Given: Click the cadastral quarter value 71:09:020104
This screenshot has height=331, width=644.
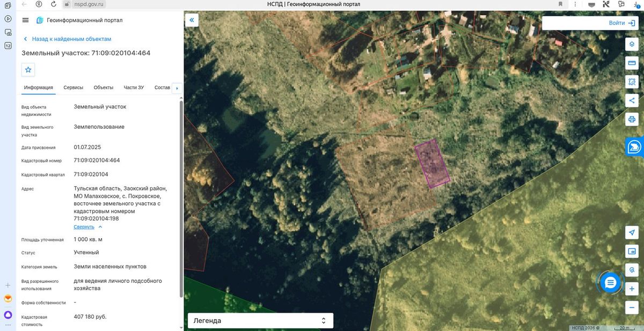Looking at the screenshot, I should tap(91, 174).
